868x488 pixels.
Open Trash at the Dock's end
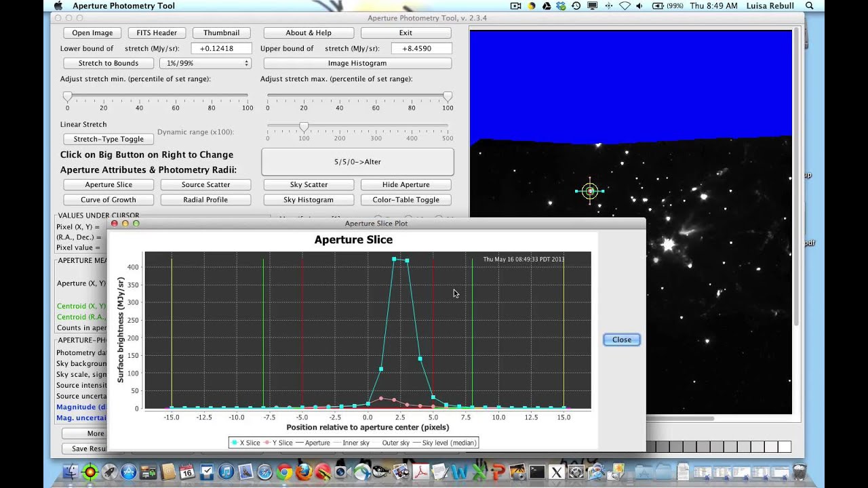pyautogui.click(x=800, y=472)
